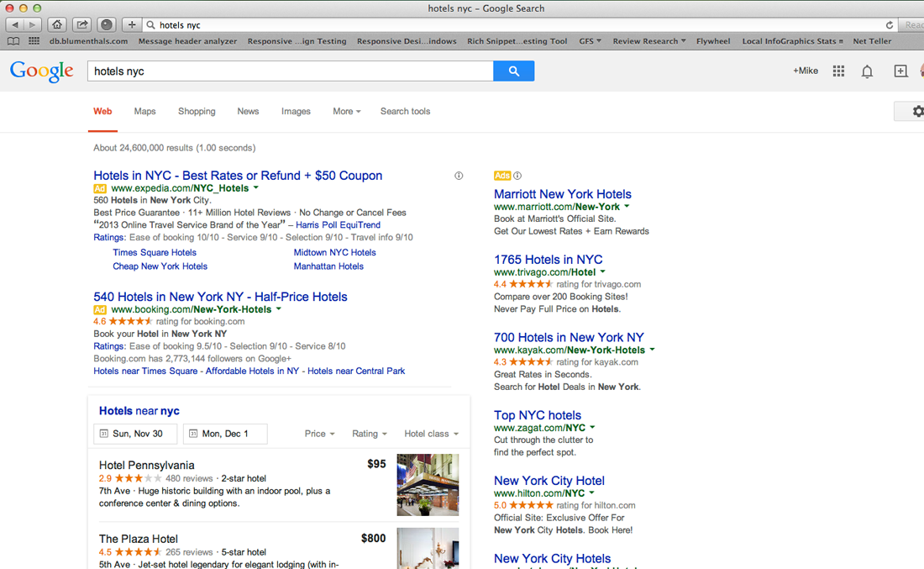The image size is (924, 569).
Task: Open the Hotel class dropdown
Action: tap(431, 434)
